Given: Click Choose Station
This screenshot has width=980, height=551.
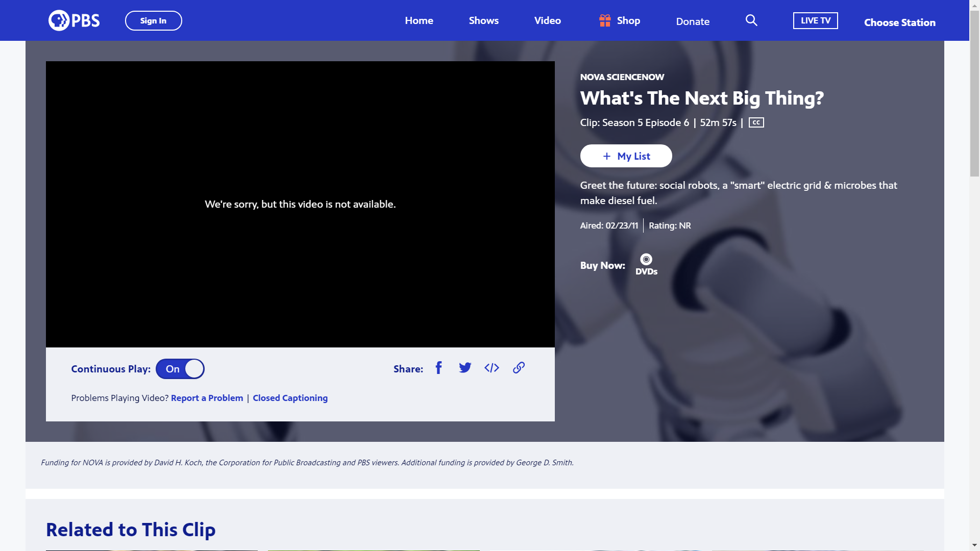Looking at the screenshot, I should click(900, 22).
